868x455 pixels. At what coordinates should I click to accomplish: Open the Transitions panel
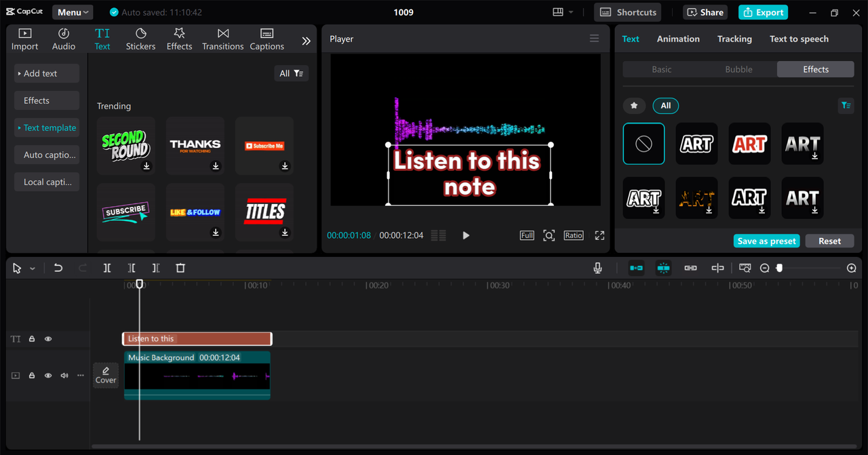click(x=222, y=39)
